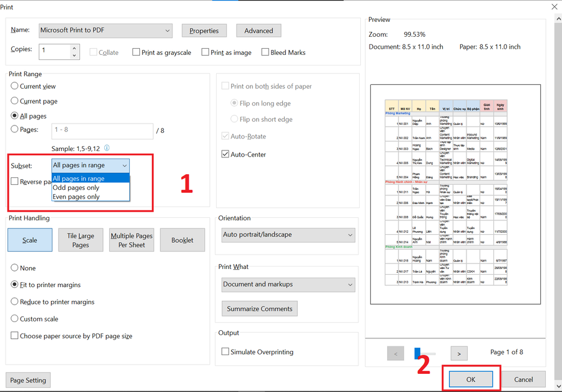Viewport: 562px width, 392px height.
Task: Select Tile Large Pages option
Action: (x=81, y=240)
